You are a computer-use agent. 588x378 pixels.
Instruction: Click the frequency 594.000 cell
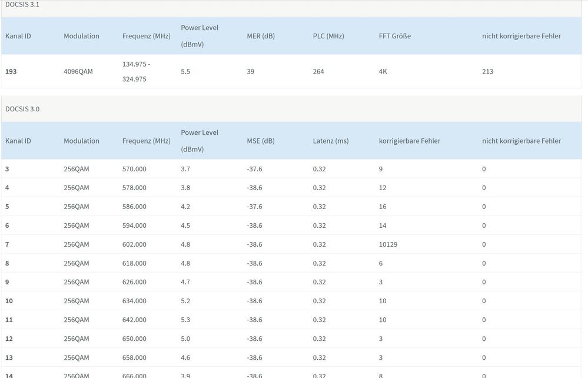point(134,226)
